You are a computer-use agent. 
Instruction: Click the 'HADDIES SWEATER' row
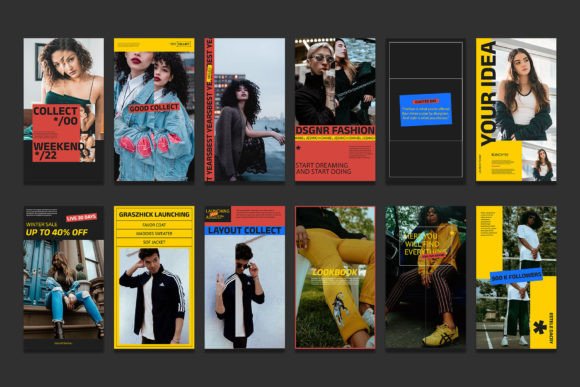154,233
